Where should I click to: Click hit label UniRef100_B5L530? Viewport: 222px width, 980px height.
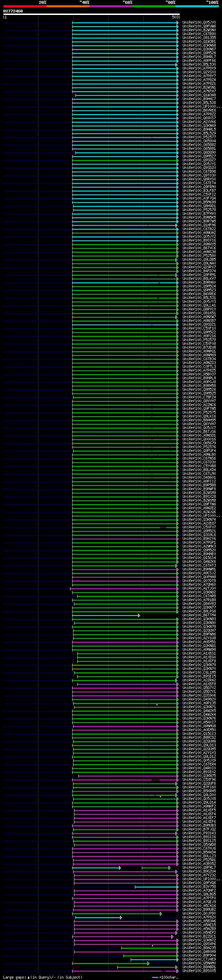pos(199,65)
